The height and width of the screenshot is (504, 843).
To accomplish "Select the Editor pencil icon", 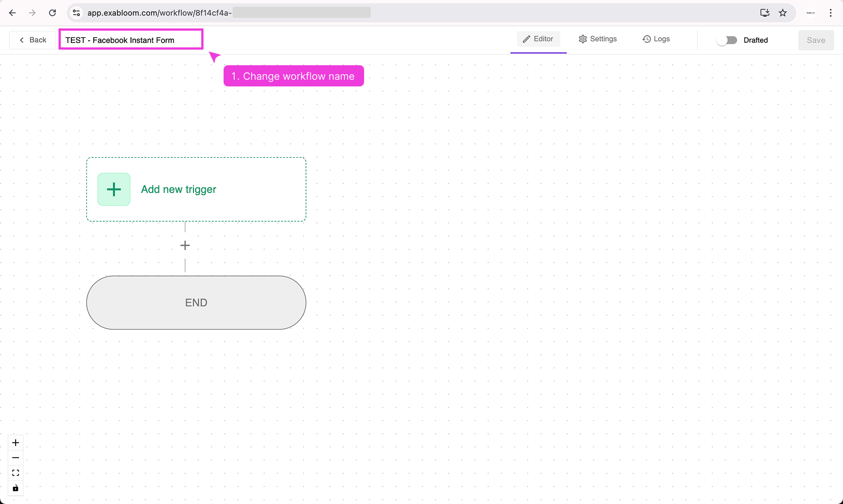I will pos(525,38).
